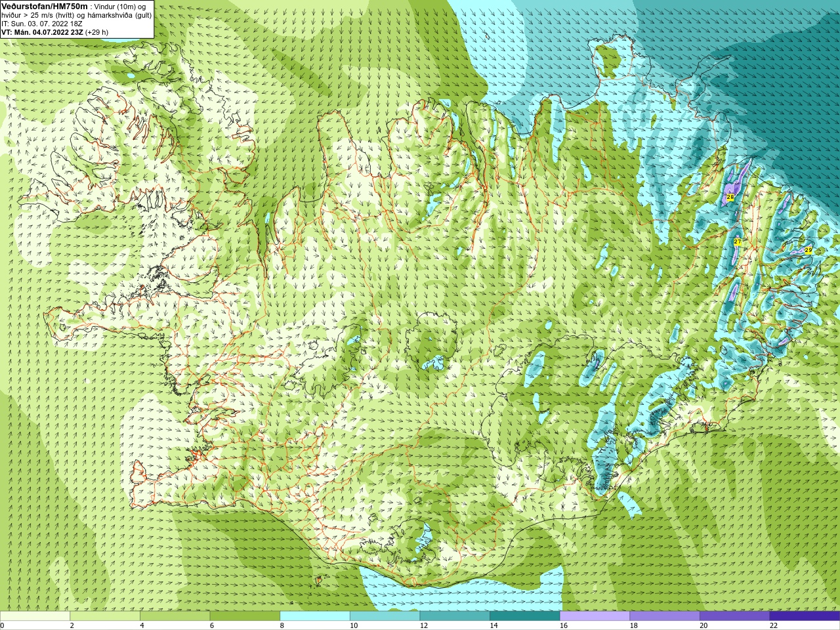
Task: Click the 16–18 m/s lavender legend swatch
Action: pos(595,616)
